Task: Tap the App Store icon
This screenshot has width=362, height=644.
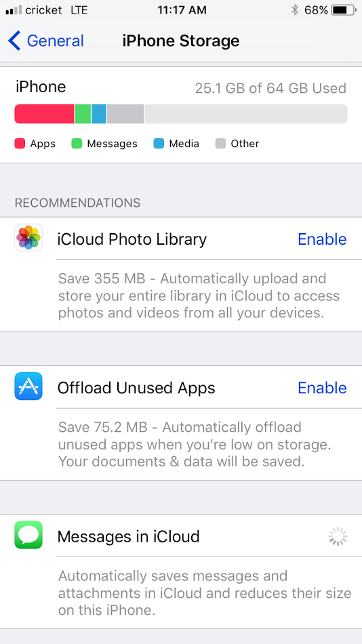Action: pyautogui.click(x=28, y=386)
